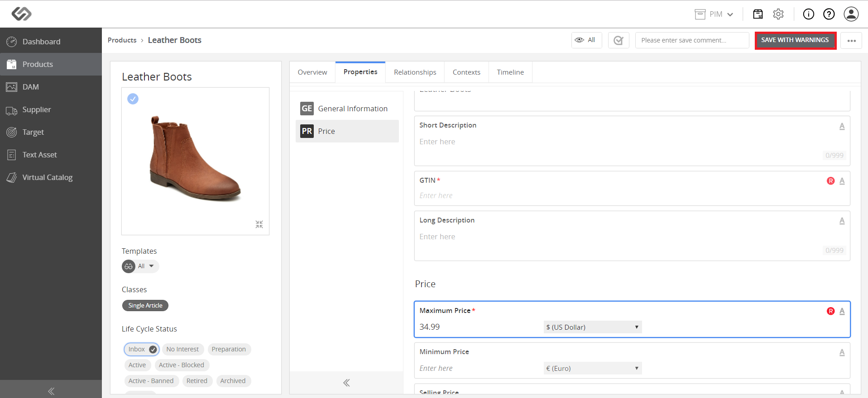This screenshot has width=868, height=398.
Task: Click the Minimum Price input field
Action: click(480, 368)
